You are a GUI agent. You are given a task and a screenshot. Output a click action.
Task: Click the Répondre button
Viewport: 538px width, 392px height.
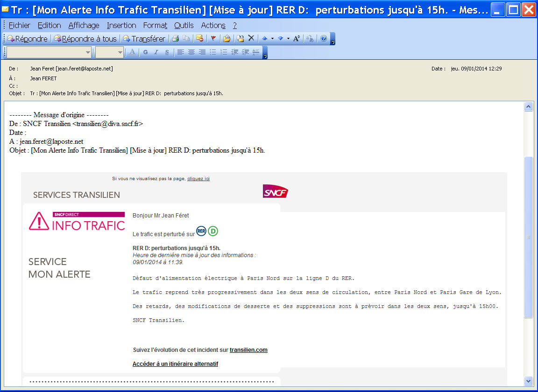click(x=27, y=39)
